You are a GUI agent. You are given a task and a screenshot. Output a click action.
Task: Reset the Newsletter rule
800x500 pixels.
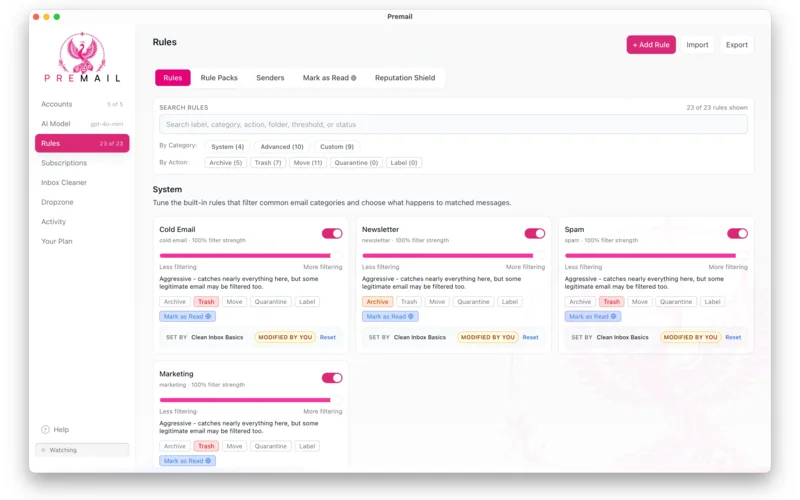[x=530, y=337]
